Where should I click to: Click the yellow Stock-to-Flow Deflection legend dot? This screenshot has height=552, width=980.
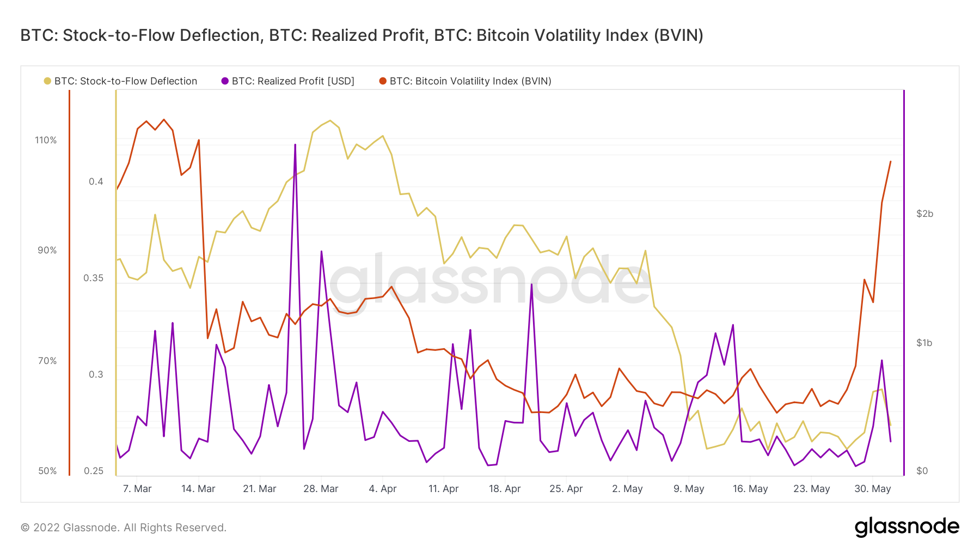47,81
